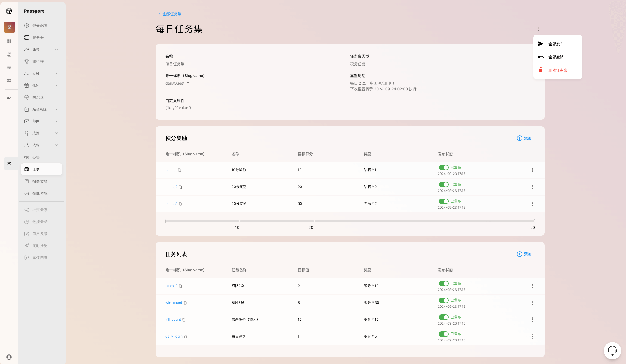
Task: Choose 删除任务集 in the popup menu
Action: [558, 70]
